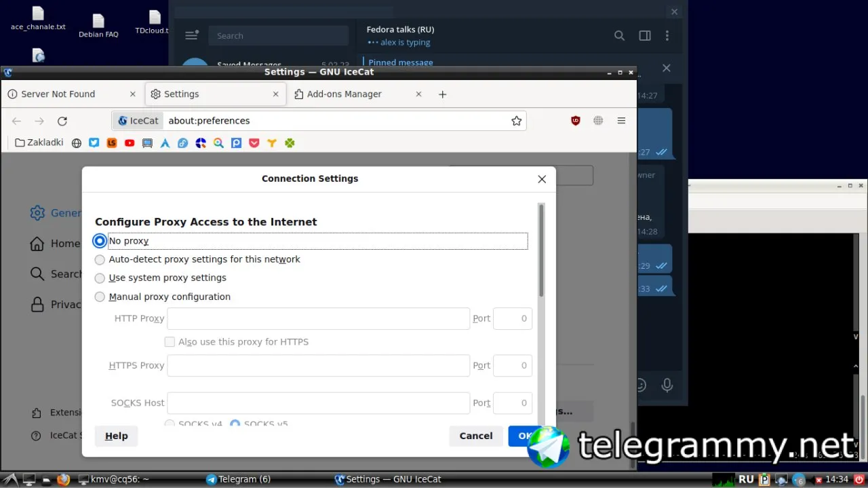Open the yellow Y-shaped bookmark icon
The width and height of the screenshot is (868, 488).
[x=272, y=143]
